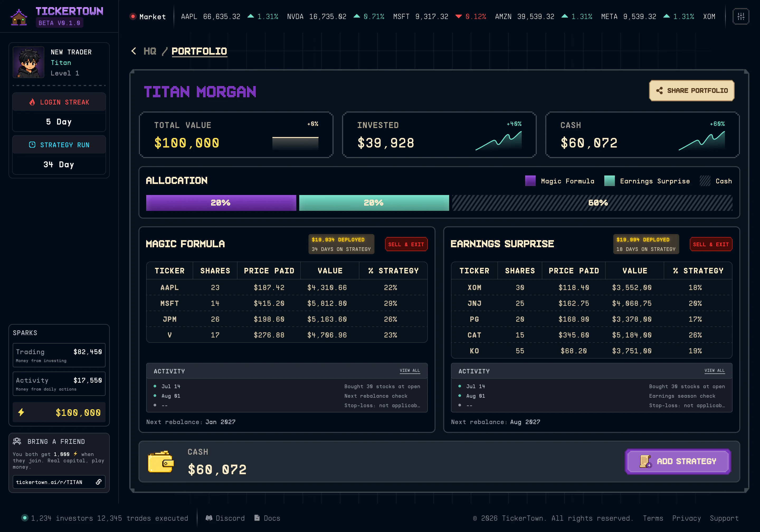
Task: Click the back arrow beside HQ
Action: pyautogui.click(x=134, y=51)
